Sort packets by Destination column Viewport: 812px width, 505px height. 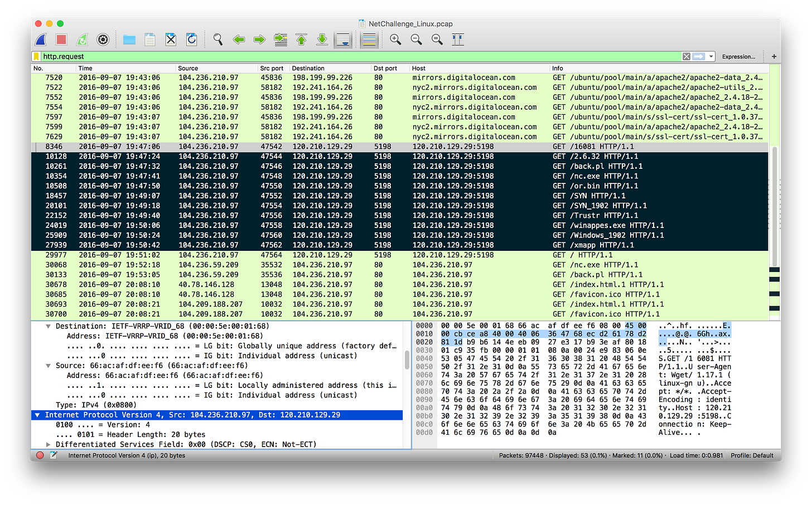click(x=331, y=68)
